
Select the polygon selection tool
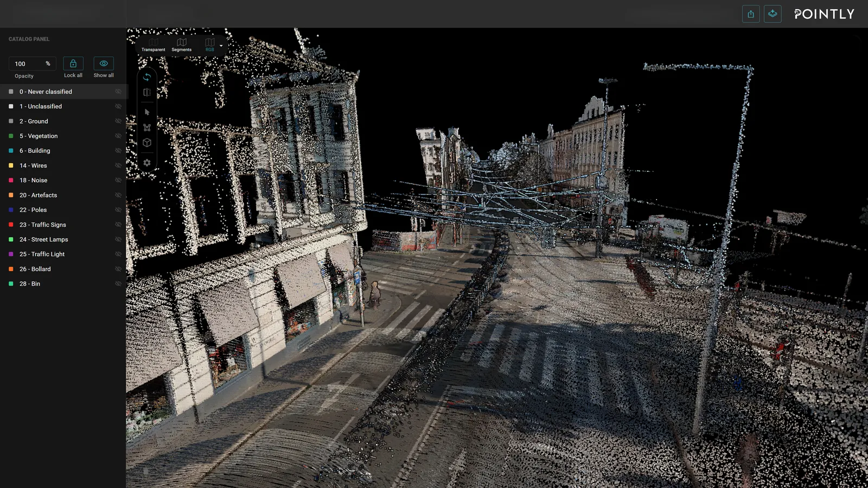[x=147, y=127]
